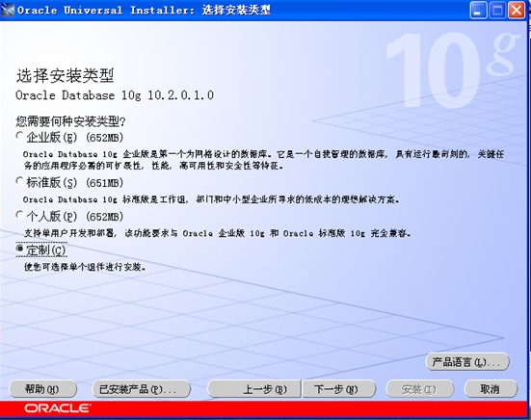Click the Oracle Database 10g 10.2.0.1.0 version text
Viewport: 531px width, 420px height.
coord(115,95)
